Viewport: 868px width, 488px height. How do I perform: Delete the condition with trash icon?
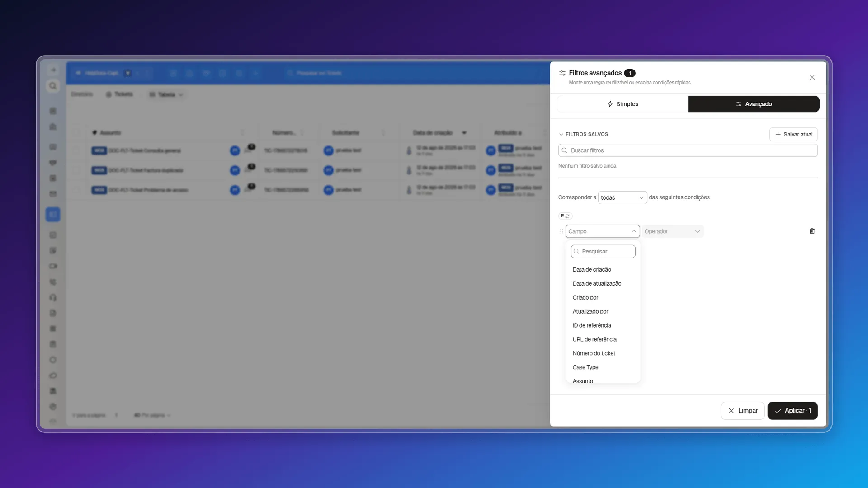click(812, 231)
